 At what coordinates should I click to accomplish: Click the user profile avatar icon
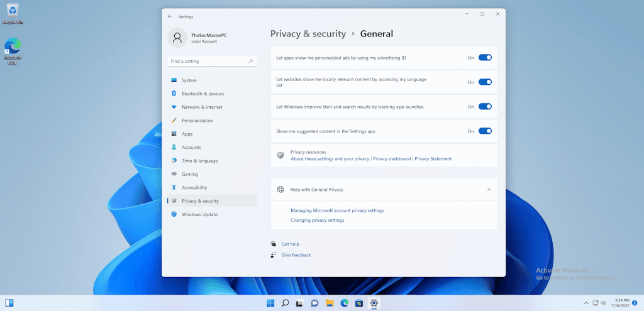coord(177,38)
